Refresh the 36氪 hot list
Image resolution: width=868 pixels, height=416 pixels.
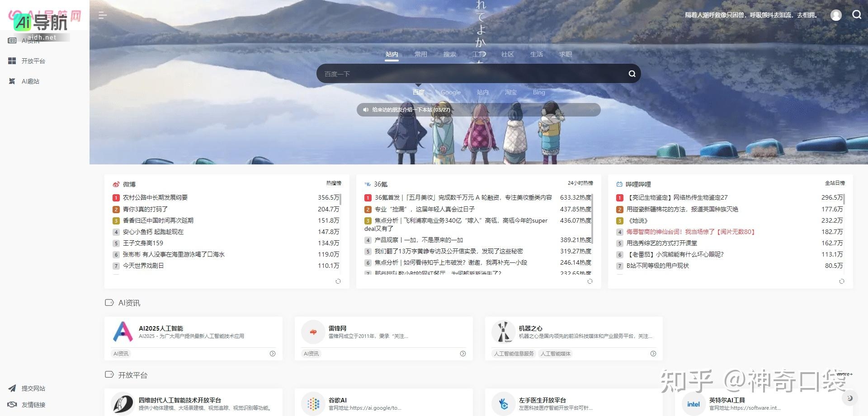[x=590, y=281]
